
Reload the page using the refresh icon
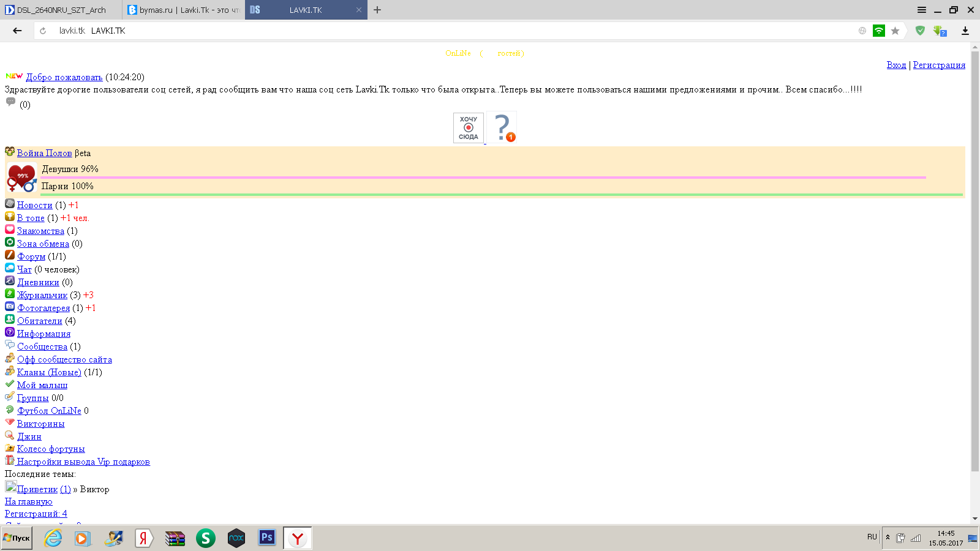click(43, 31)
